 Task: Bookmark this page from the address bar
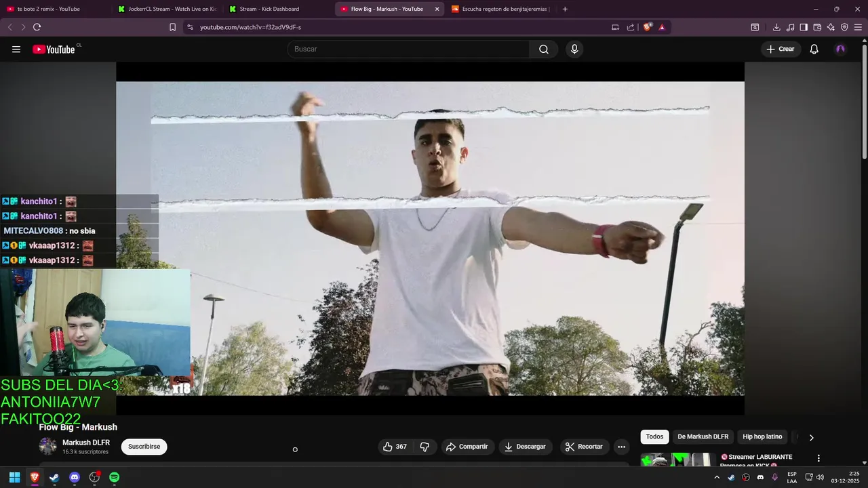(x=172, y=27)
